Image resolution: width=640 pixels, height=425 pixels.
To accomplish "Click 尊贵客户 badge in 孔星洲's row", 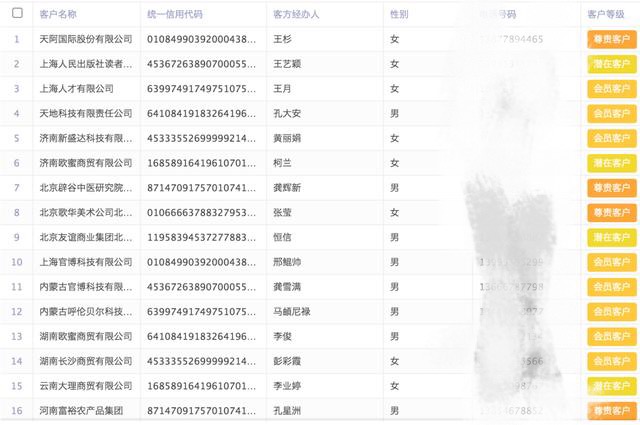I will click(611, 411).
